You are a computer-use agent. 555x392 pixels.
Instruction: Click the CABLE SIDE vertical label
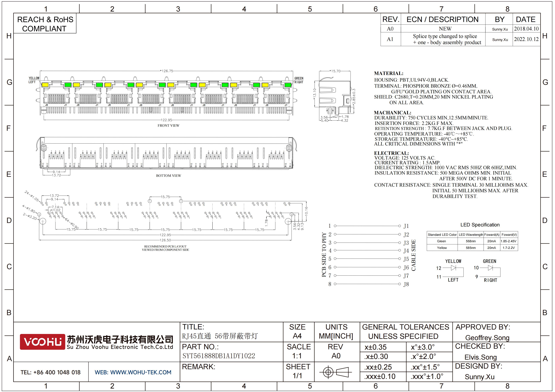(413, 255)
